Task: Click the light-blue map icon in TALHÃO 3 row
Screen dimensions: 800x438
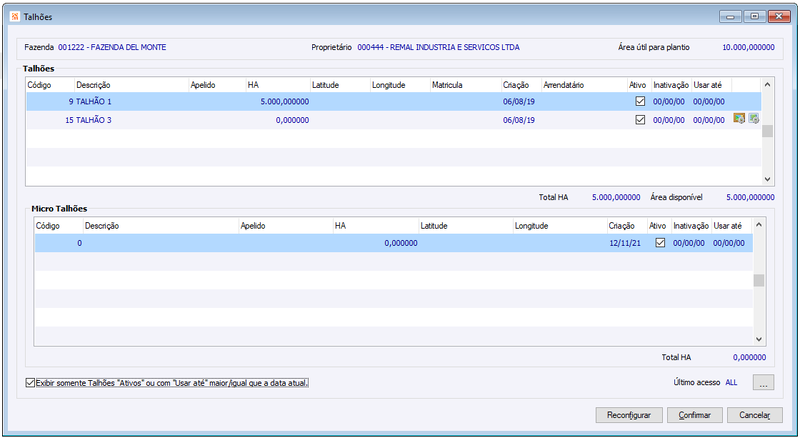Action: pyautogui.click(x=754, y=119)
